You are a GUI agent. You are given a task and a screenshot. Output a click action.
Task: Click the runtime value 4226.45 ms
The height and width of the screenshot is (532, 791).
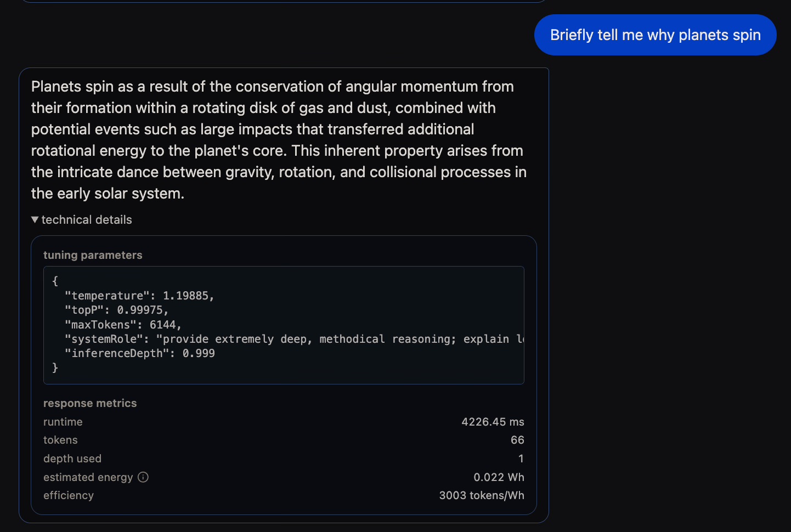point(493,422)
